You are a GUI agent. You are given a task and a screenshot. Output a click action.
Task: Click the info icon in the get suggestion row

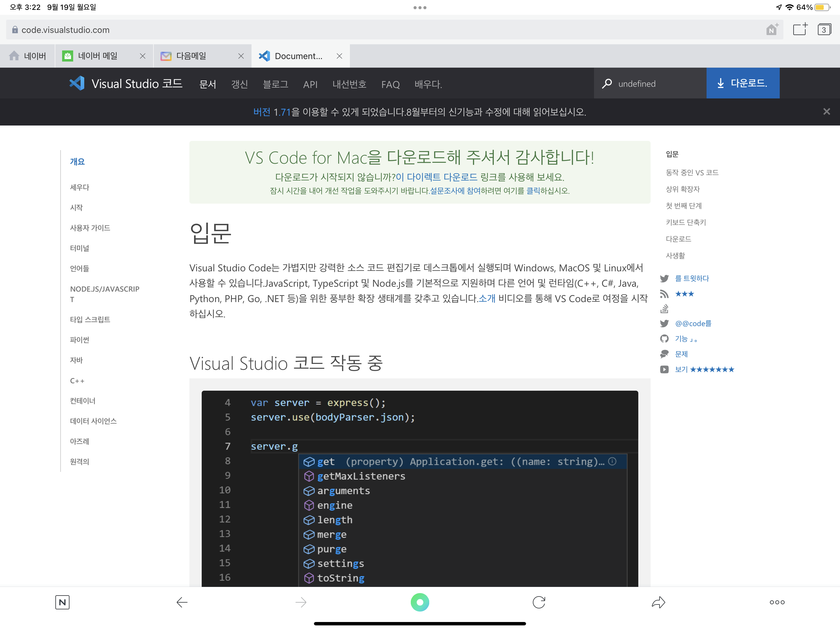point(612,461)
